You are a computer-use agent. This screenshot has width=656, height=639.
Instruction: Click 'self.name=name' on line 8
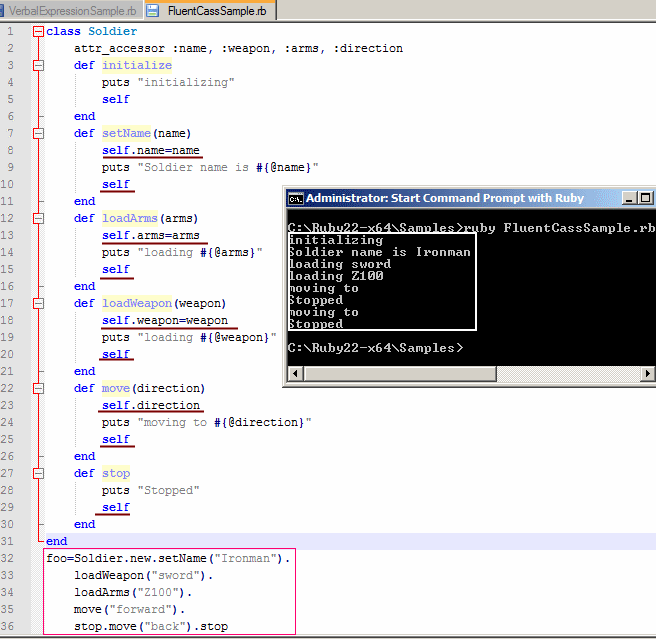(x=151, y=150)
